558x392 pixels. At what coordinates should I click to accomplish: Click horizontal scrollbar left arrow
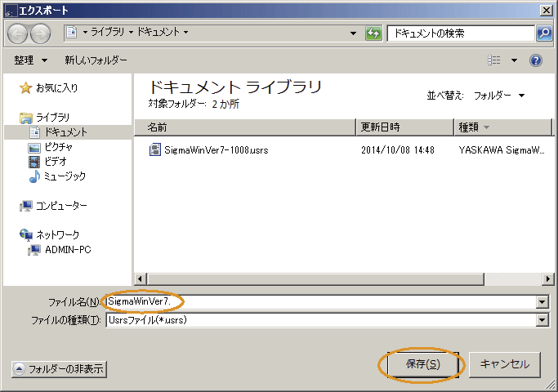pyautogui.click(x=140, y=278)
